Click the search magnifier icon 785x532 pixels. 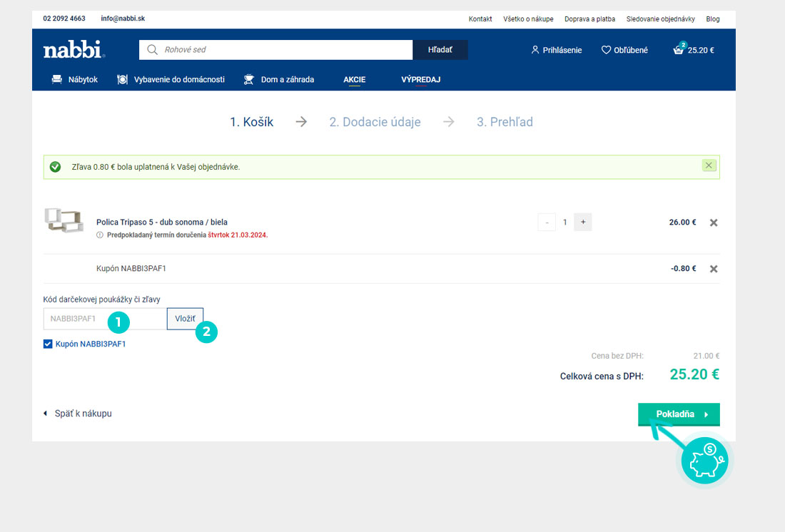[152, 49]
